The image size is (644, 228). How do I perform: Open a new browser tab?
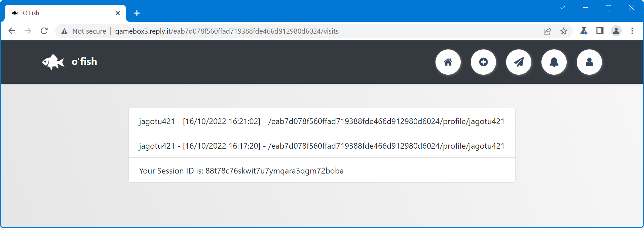click(x=137, y=13)
